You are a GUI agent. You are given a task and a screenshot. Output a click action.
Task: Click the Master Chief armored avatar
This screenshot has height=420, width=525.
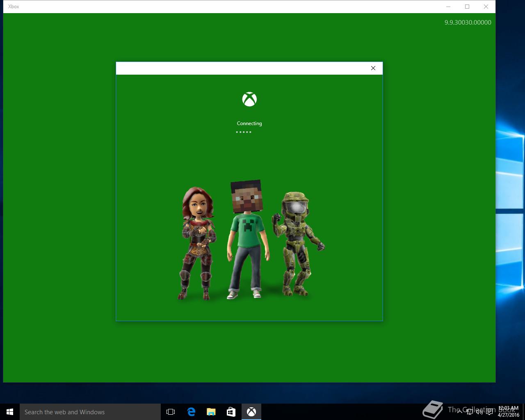298,244
